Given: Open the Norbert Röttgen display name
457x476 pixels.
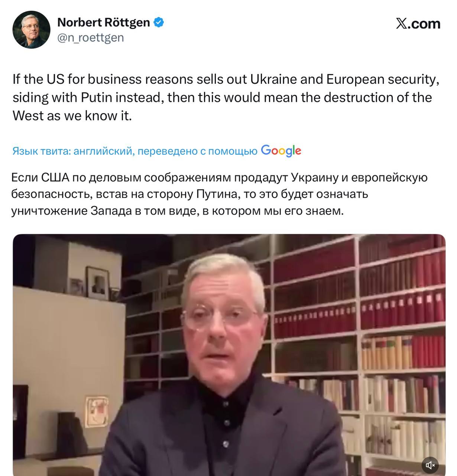Looking at the screenshot, I should pyautogui.click(x=104, y=22).
